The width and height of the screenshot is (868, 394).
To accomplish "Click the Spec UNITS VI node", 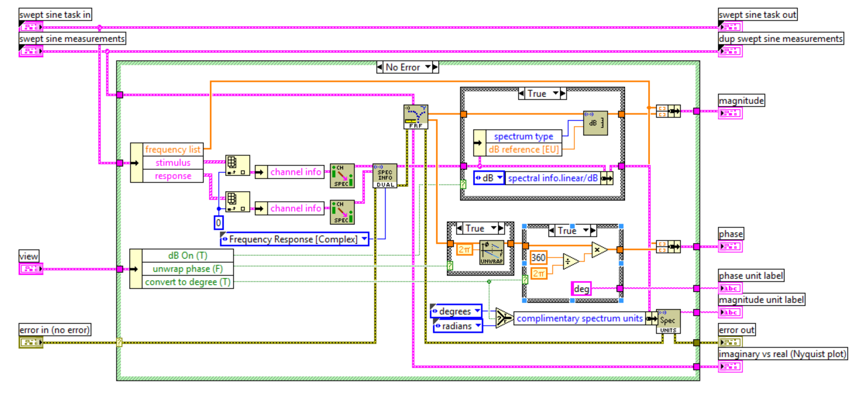I will pos(668,322).
